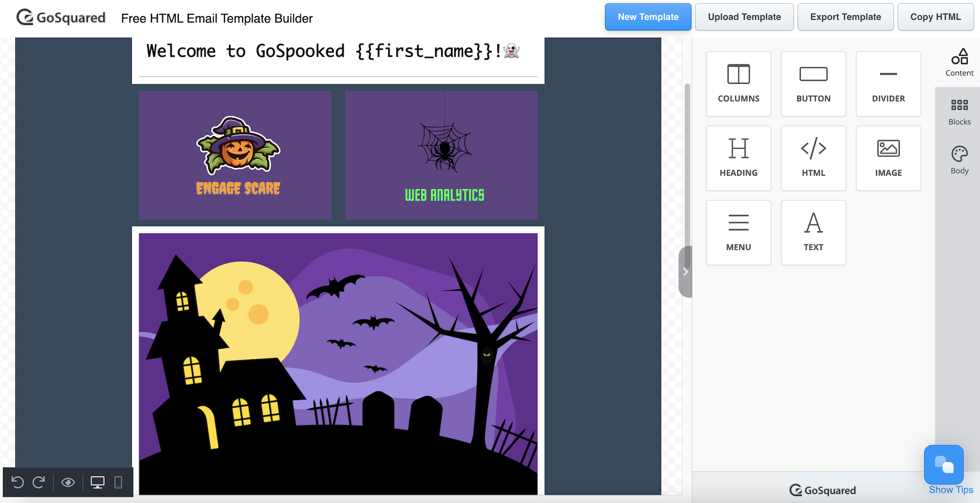Add an Image content block
The width and height of the screenshot is (980, 503).
pos(888,158)
